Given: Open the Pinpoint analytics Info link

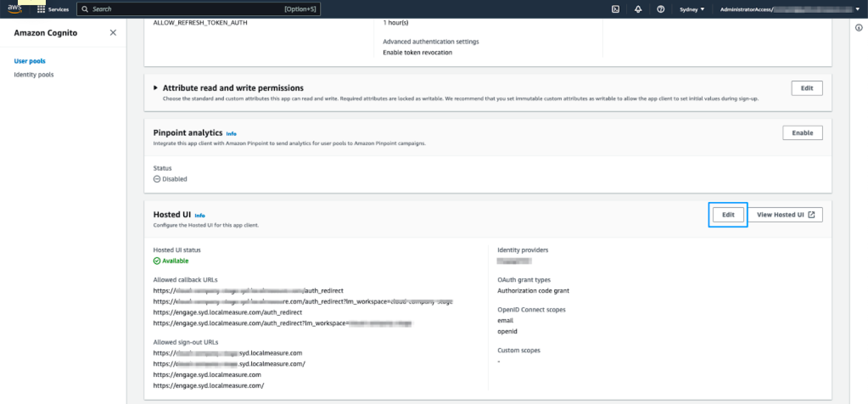Looking at the screenshot, I should tap(231, 134).
